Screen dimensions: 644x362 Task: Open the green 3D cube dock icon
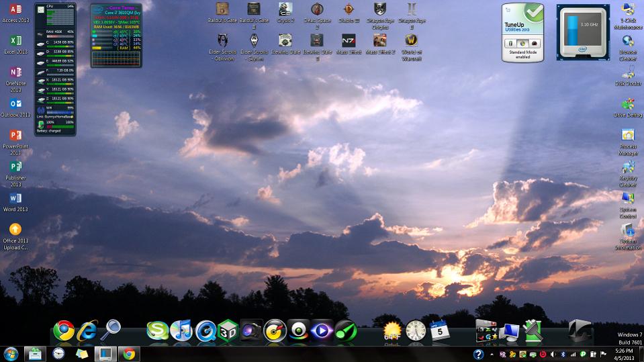pyautogui.click(x=228, y=331)
